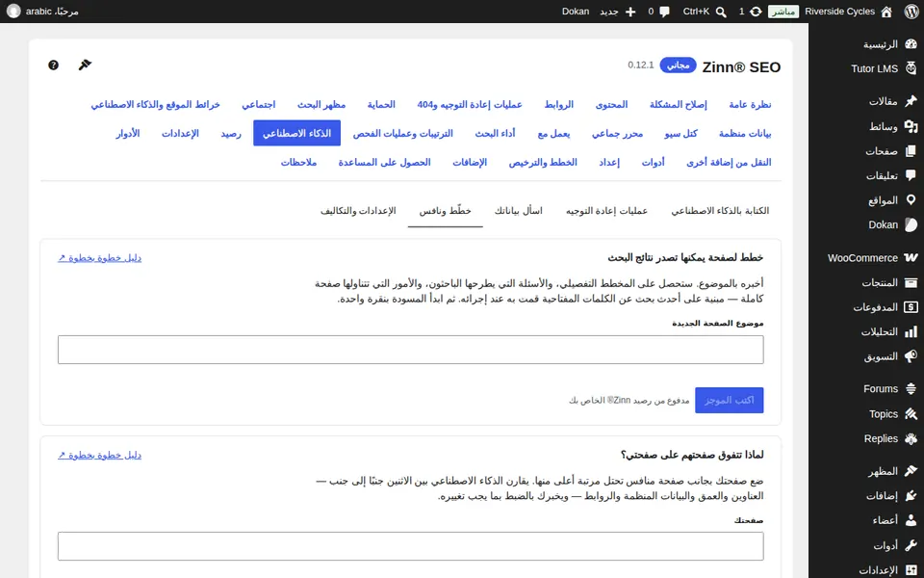
Task: Switch to عمليات إعادة التوجيه subtab
Action: (607, 211)
